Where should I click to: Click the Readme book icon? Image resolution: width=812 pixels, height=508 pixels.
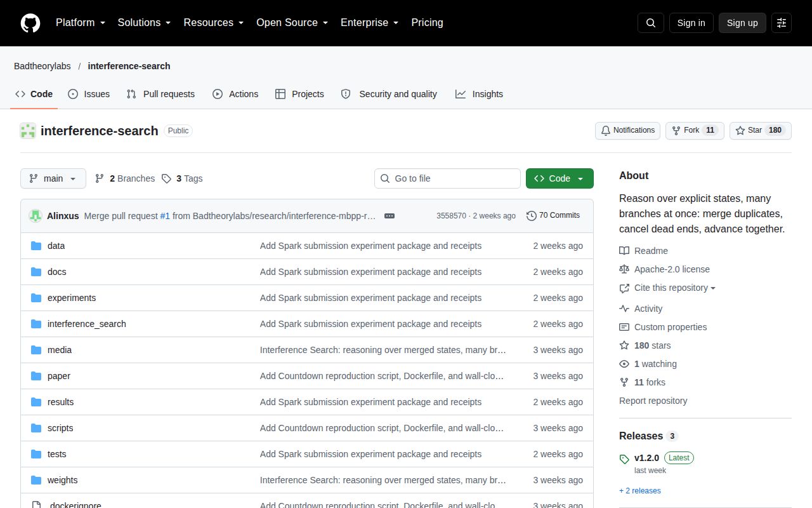coord(624,251)
